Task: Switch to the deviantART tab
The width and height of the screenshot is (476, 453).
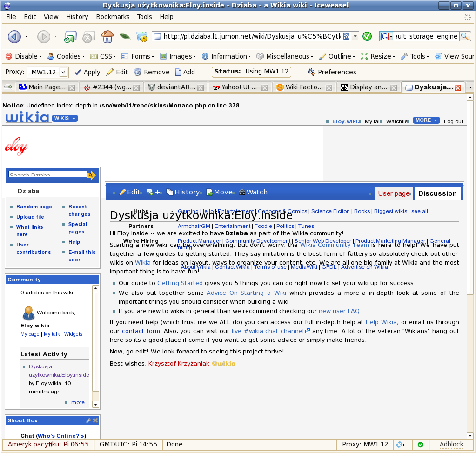Action: pyautogui.click(x=176, y=87)
